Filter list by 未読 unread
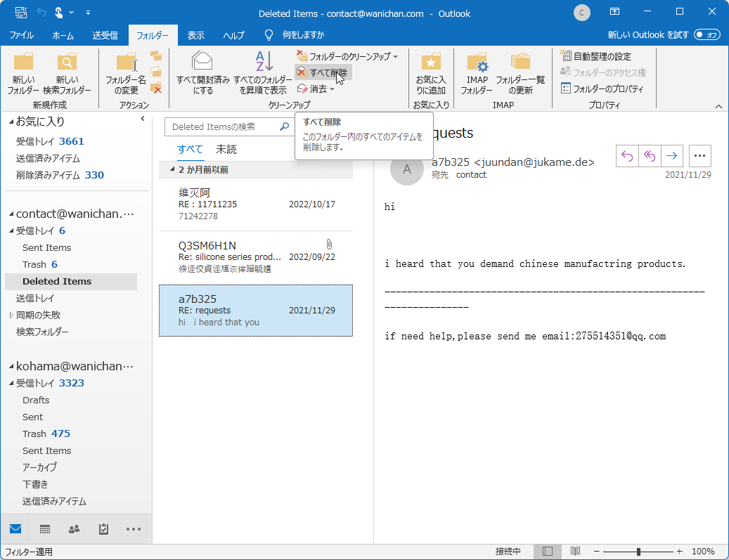 pyautogui.click(x=226, y=149)
